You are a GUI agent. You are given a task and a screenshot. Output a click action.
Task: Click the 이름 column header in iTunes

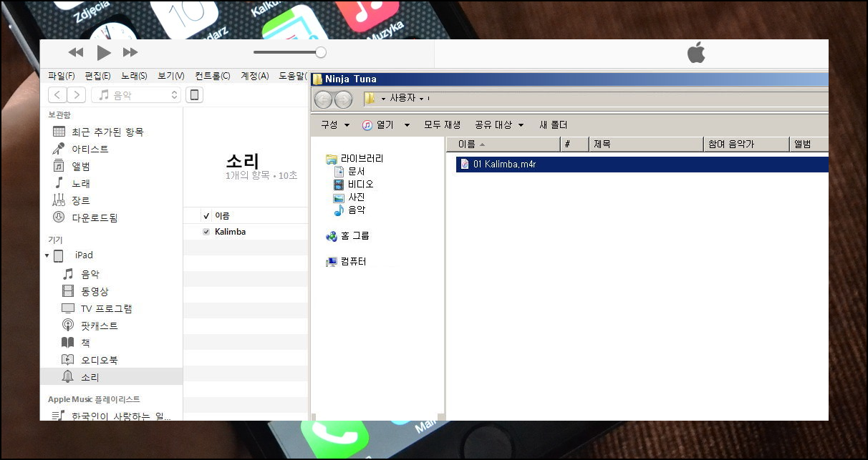click(x=222, y=215)
